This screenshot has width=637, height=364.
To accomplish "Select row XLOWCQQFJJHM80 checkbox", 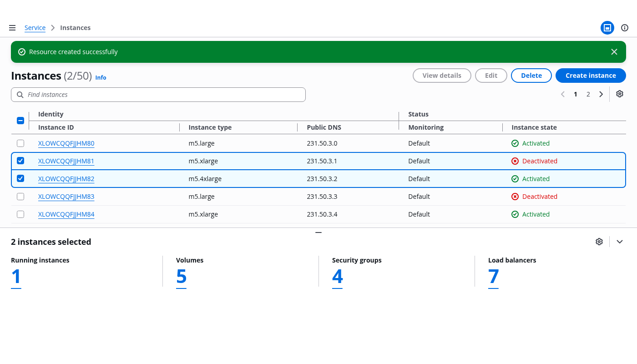I will 20,143.
